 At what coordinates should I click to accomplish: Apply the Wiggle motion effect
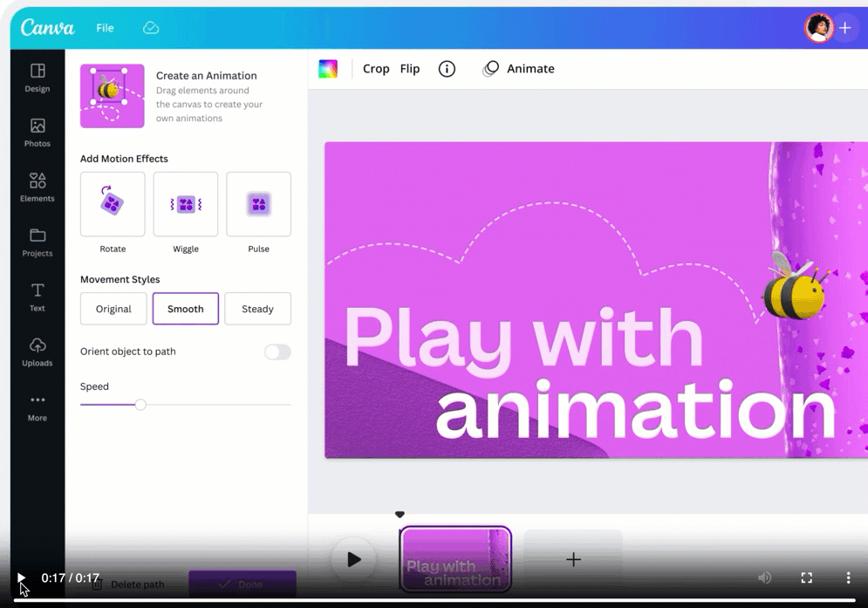tap(186, 205)
